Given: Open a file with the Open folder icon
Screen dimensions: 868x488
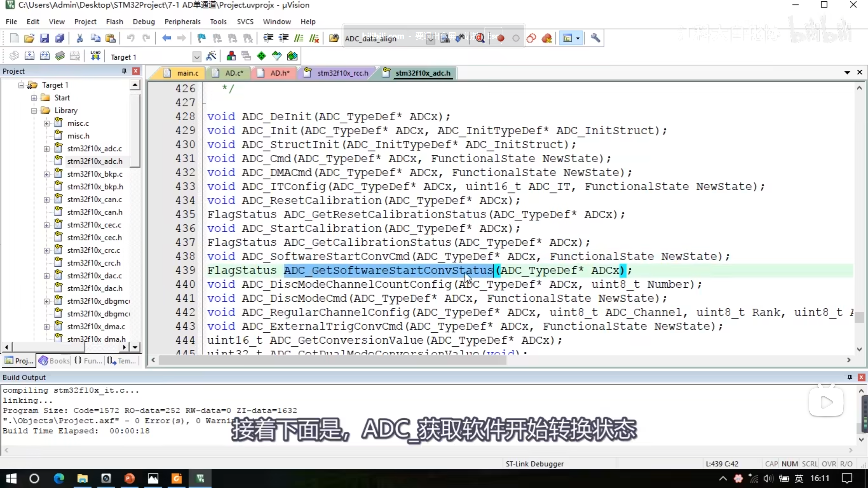Looking at the screenshot, I should tap(29, 38).
